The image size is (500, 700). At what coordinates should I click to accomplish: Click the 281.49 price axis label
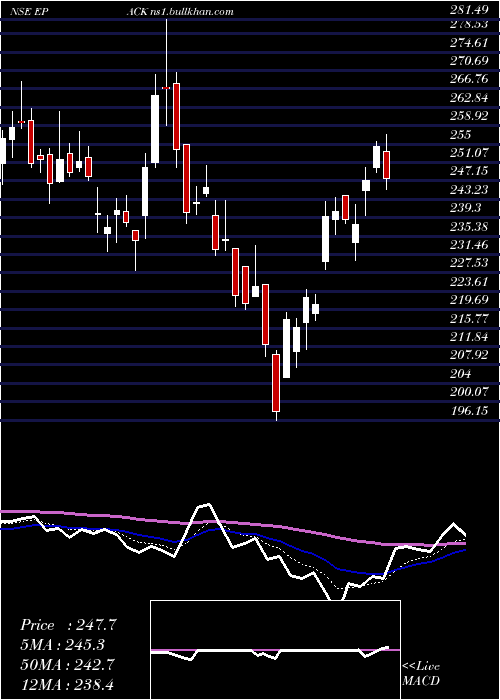pos(469,12)
